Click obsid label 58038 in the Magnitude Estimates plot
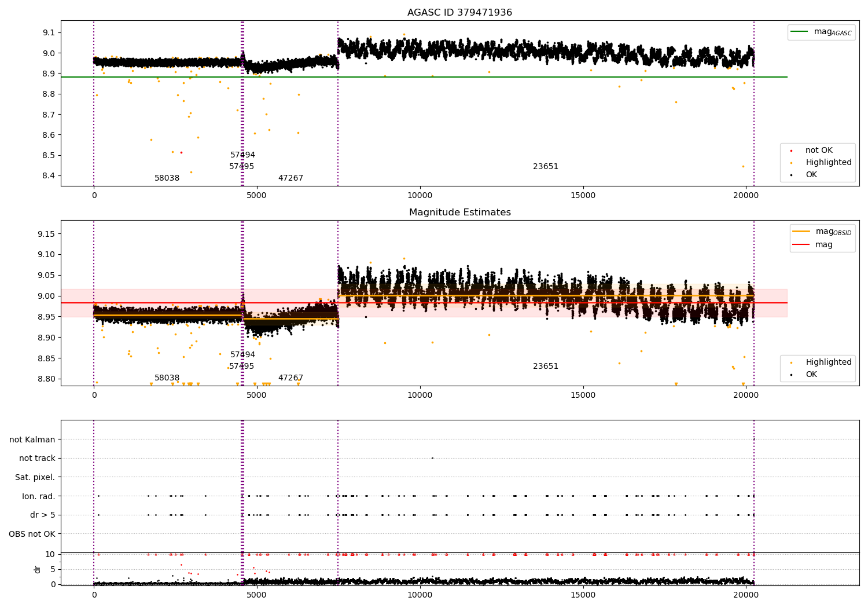This screenshot has width=868, height=608. coord(167,378)
